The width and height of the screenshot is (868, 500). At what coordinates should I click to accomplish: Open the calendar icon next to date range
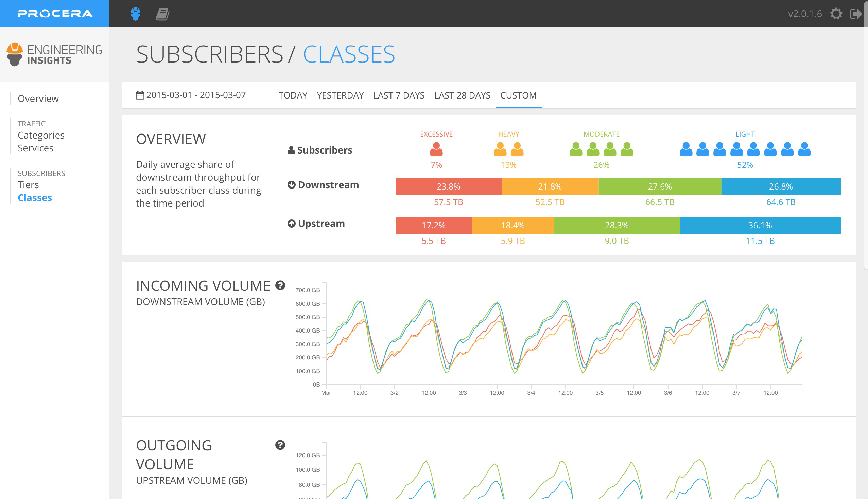[140, 95]
